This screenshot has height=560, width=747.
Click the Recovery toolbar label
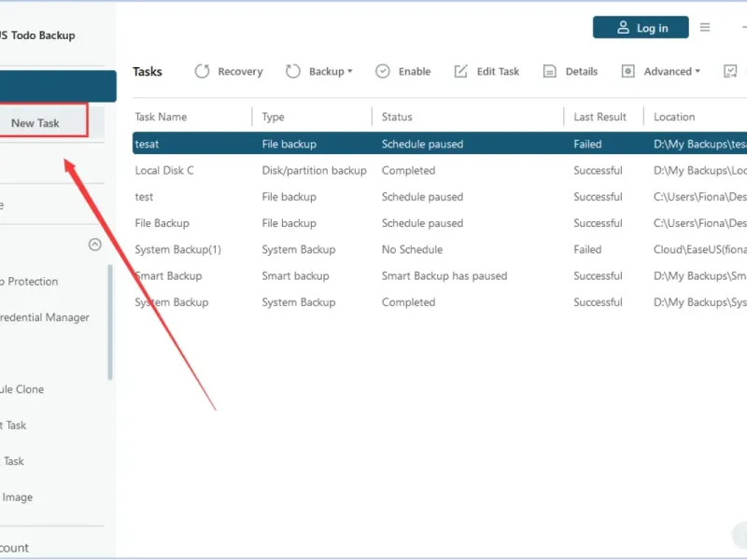(x=240, y=72)
